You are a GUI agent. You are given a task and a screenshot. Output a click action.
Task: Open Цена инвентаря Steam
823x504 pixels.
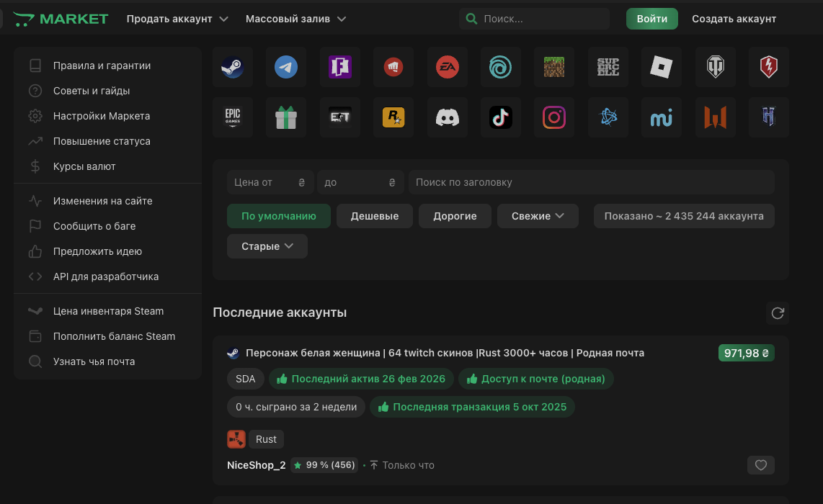(x=107, y=311)
